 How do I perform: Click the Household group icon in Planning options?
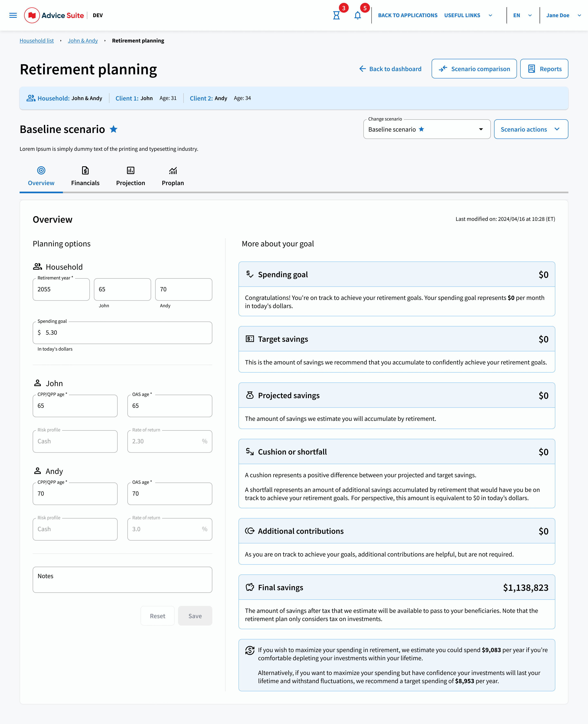(37, 266)
